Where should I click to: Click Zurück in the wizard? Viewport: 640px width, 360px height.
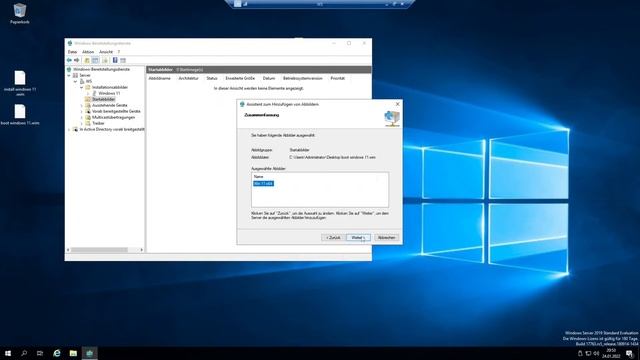click(333, 238)
